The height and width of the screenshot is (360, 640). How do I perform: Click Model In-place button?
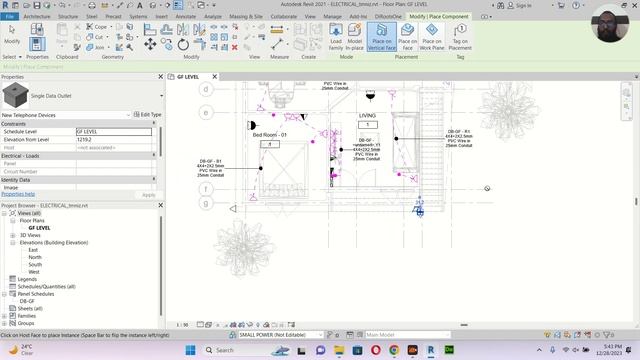click(x=355, y=37)
